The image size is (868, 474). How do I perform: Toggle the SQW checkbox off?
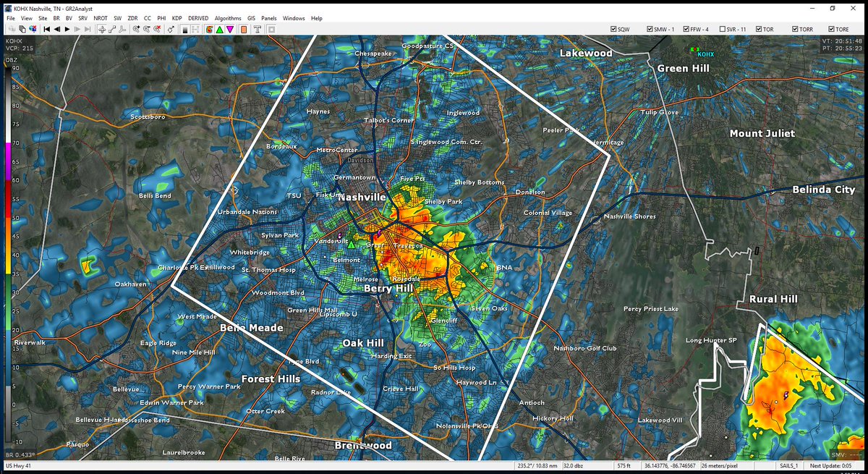pos(613,29)
